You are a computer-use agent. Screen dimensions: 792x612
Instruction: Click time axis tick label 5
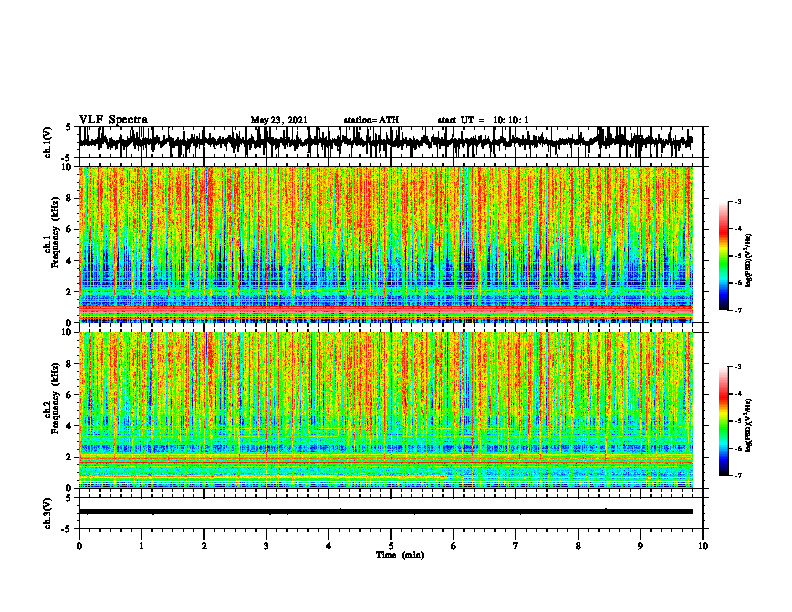(x=391, y=546)
